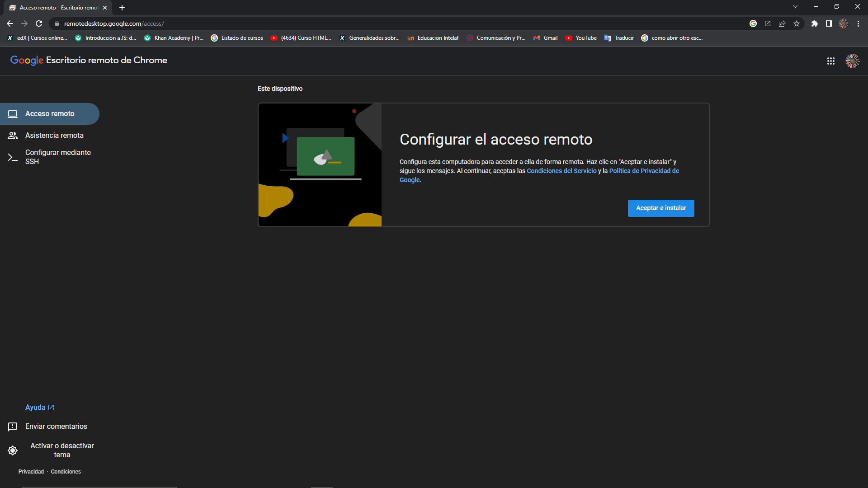Click the Google account avatar in page header
The image size is (868, 488).
[x=852, y=61]
